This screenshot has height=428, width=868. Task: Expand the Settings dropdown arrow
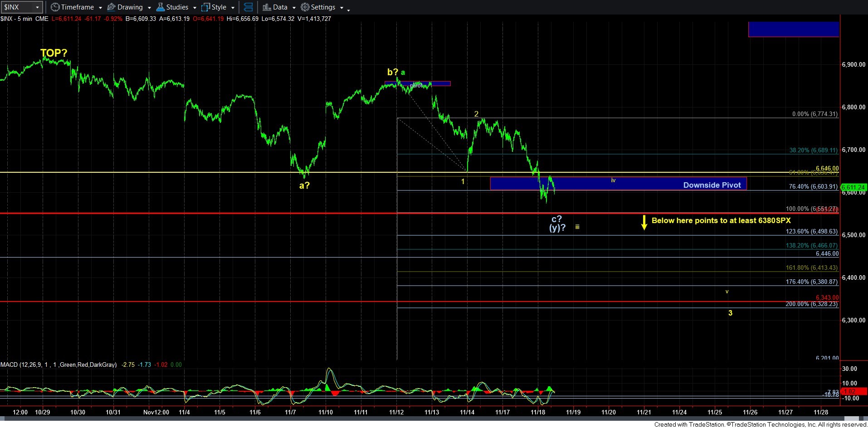click(341, 8)
